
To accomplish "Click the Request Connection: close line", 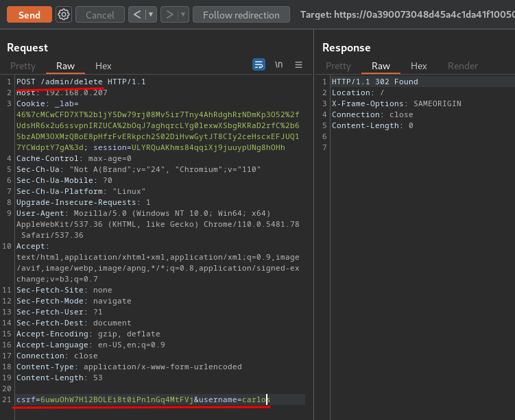I will click(57, 356).
